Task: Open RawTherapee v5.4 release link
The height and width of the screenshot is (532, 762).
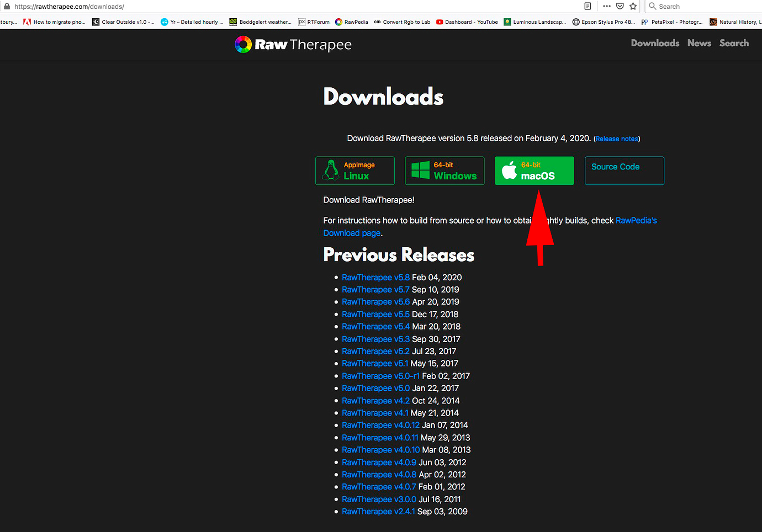Action: tap(375, 327)
